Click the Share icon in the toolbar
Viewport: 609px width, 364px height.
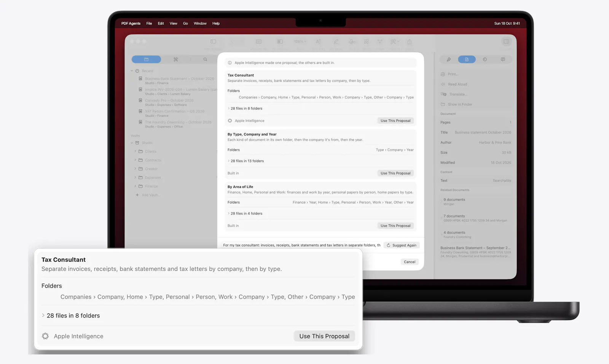[x=409, y=41]
